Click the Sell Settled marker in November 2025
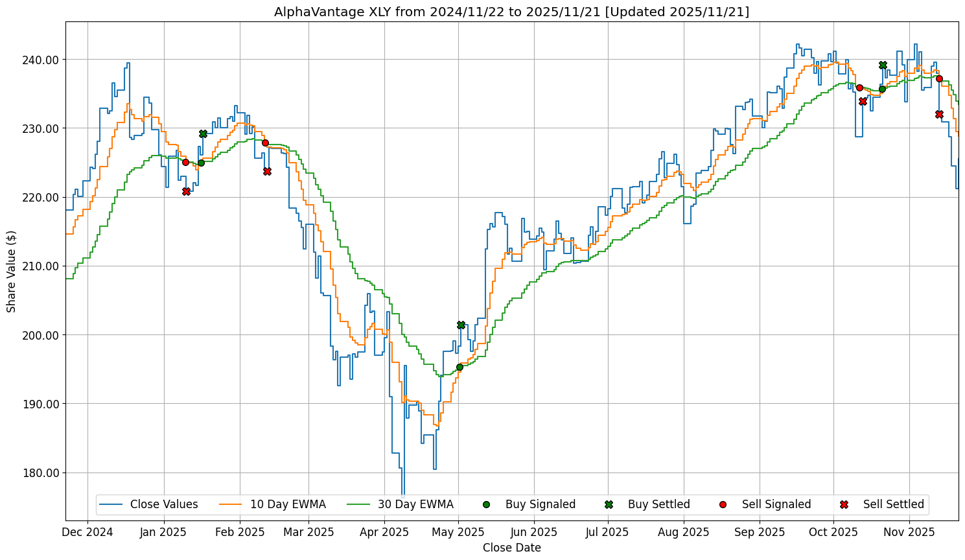The height and width of the screenshot is (560, 965). 939,114
